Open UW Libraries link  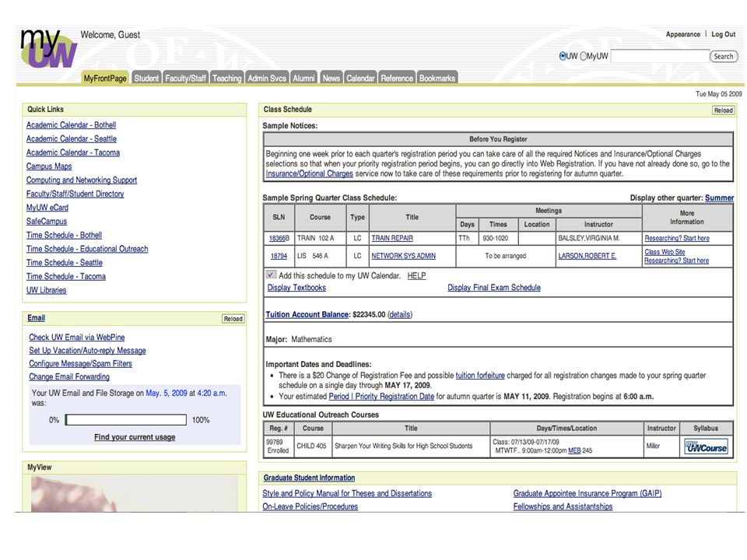46,290
